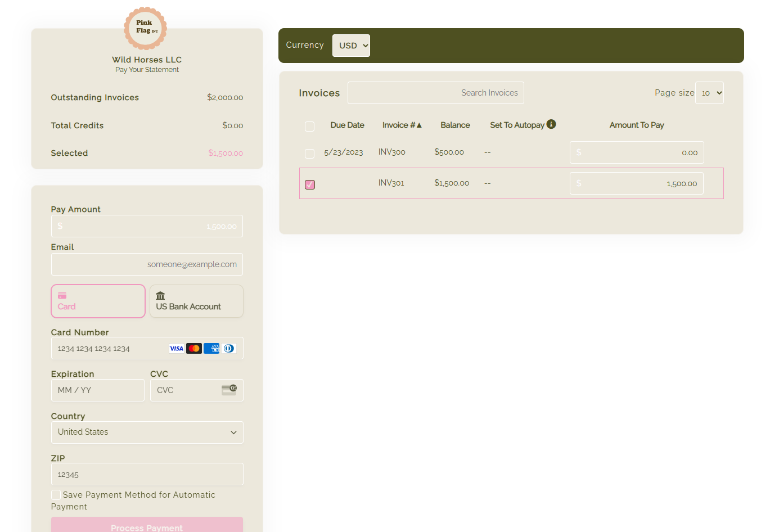770x532 pixels.
Task: Select invoice INV300 for payment
Action: click(x=309, y=153)
